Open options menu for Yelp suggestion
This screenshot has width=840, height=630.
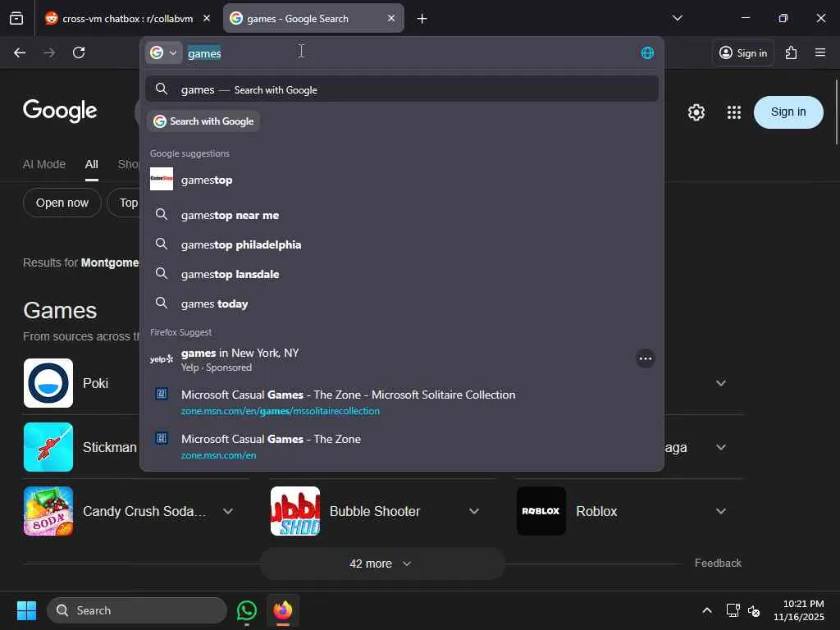coord(646,358)
